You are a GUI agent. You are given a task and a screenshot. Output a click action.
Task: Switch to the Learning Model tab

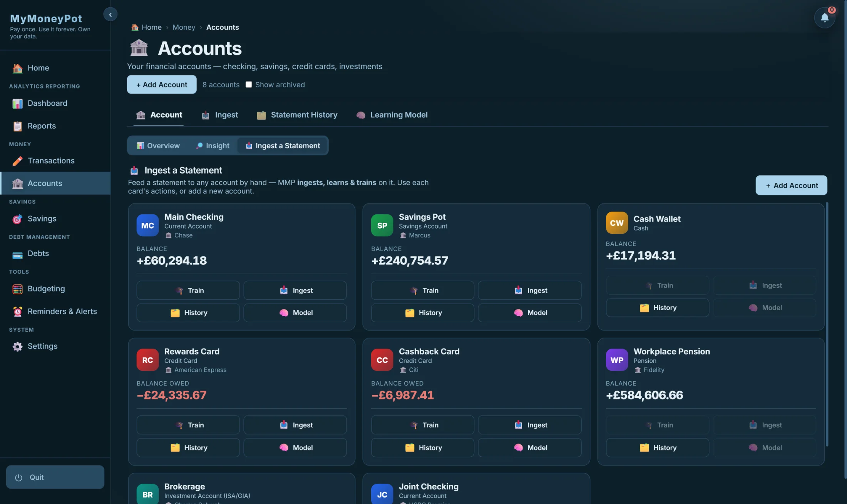click(x=392, y=115)
